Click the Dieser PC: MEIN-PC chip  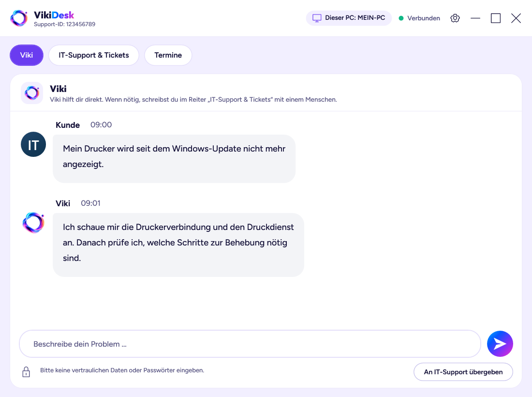click(x=349, y=18)
